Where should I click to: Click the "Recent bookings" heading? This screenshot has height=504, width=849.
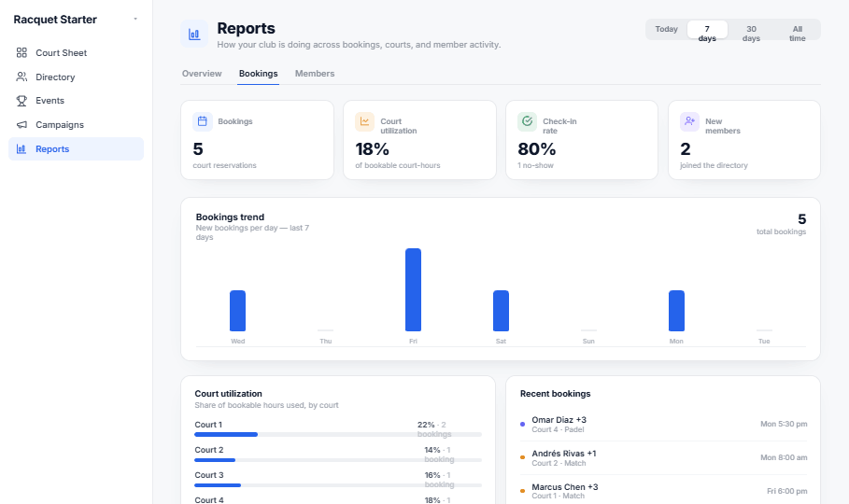coord(555,394)
